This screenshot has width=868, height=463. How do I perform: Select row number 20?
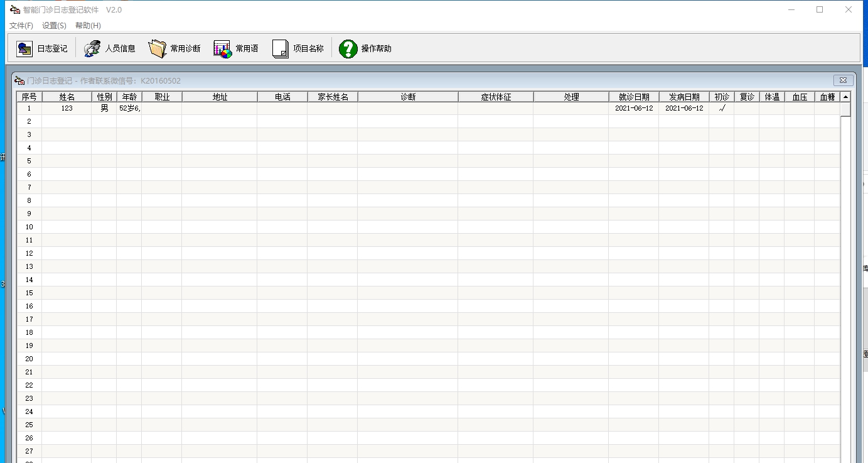[29, 359]
